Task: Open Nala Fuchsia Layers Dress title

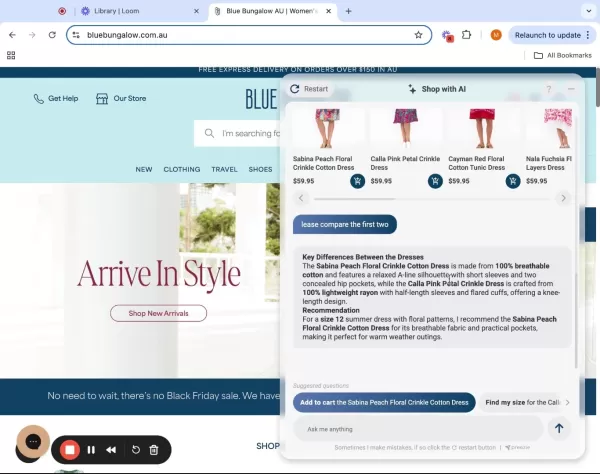Action: [549, 163]
